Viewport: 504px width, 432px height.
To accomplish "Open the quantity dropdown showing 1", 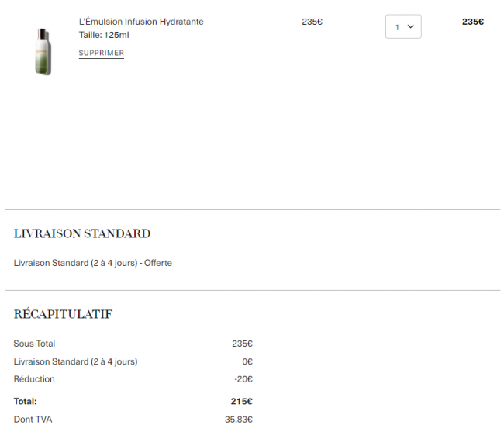I will click(403, 26).
